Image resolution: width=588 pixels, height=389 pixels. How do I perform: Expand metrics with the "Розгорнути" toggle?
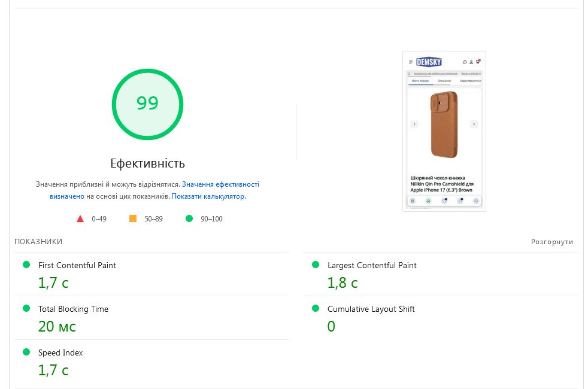(x=551, y=242)
